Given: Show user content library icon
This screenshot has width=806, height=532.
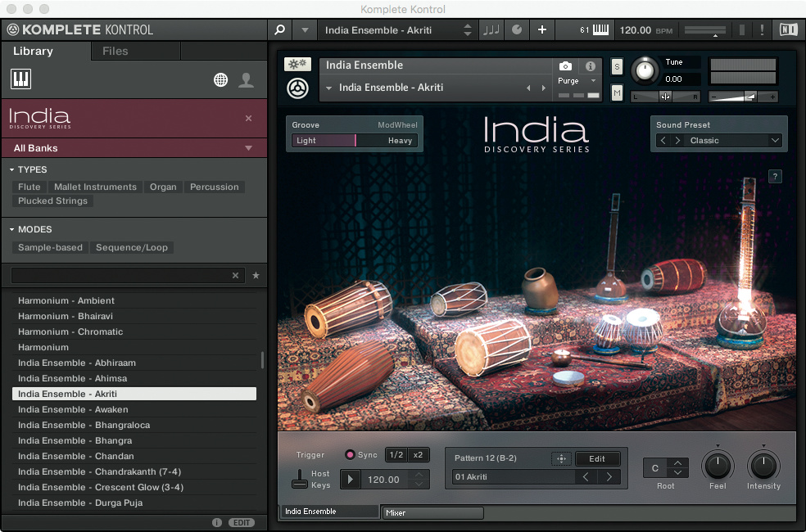Looking at the screenshot, I should pyautogui.click(x=246, y=79).
